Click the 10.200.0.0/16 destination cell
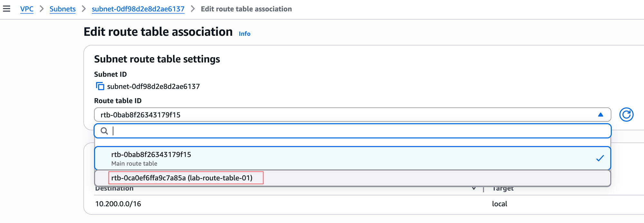This screenshot has height=223, width=644. click(118, 204)
